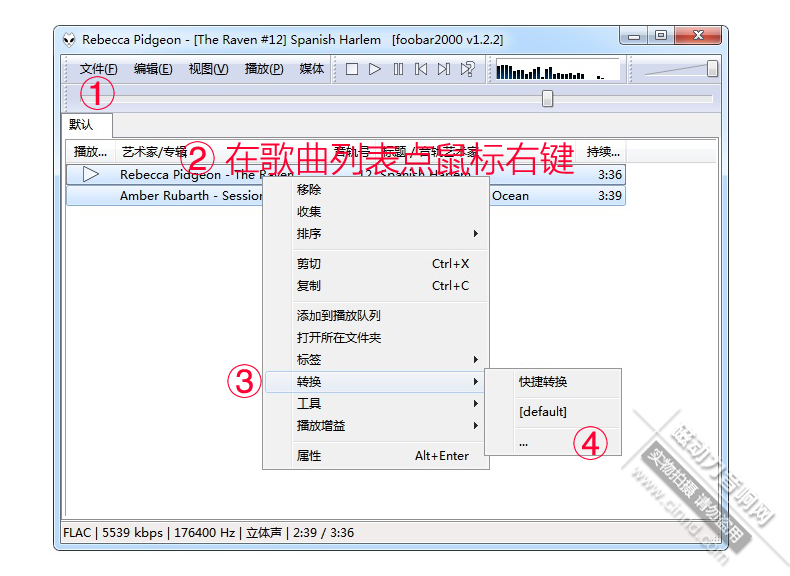Click the random playback icon
This screenshot has height=576, width=790.
click(467, 69)
